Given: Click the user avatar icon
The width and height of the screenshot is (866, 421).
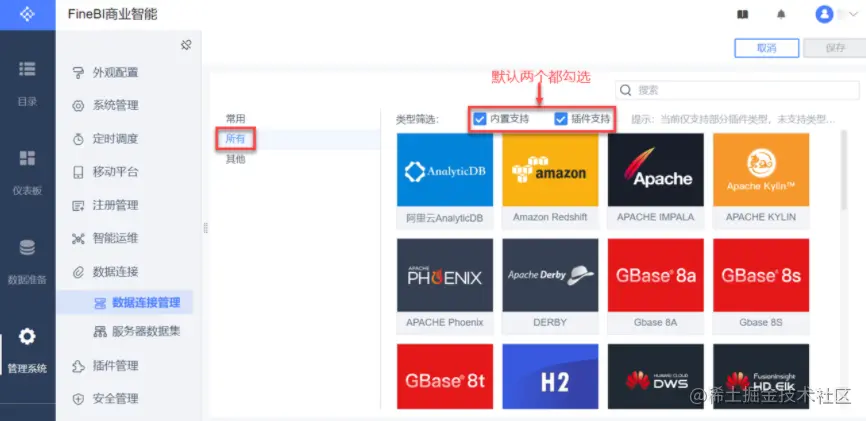Looking at the screenshot, I should [x=824, y=14].
